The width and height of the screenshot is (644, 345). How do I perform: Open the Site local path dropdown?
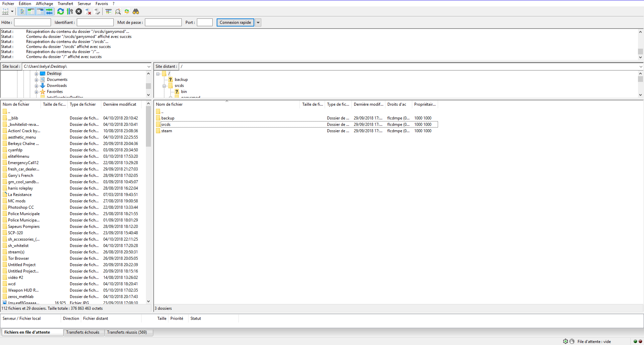click(x=149, y=66)
